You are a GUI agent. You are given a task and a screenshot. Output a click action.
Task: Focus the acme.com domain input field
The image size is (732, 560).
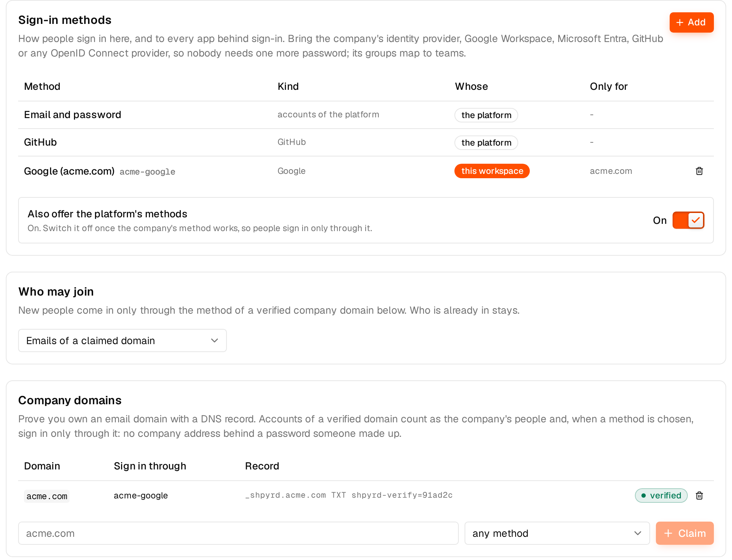pyautogui.click(x=238, y=533)
